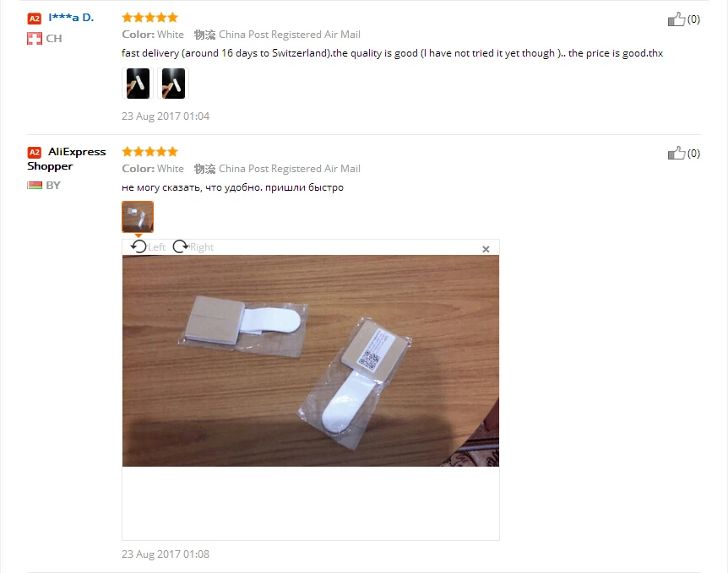Viewport: 728px width, 573px height.
Task: Click the 'Right' rotate label
Action: click(x=202, y=247)
